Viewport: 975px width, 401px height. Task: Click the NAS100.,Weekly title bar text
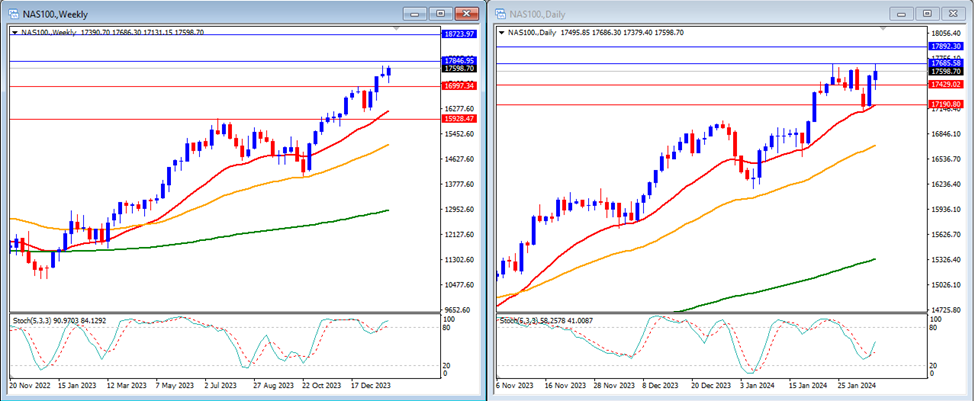[55, 14]
